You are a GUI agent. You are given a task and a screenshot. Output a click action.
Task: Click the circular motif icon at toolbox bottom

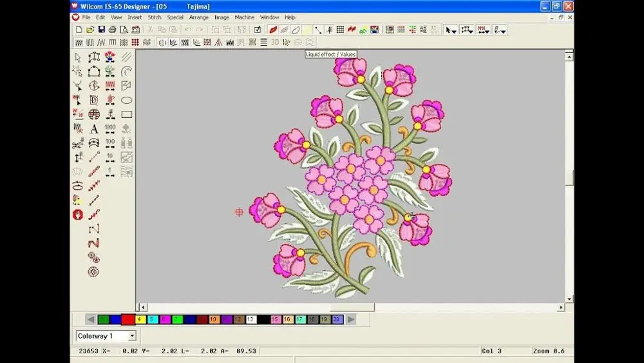[94, 271]
